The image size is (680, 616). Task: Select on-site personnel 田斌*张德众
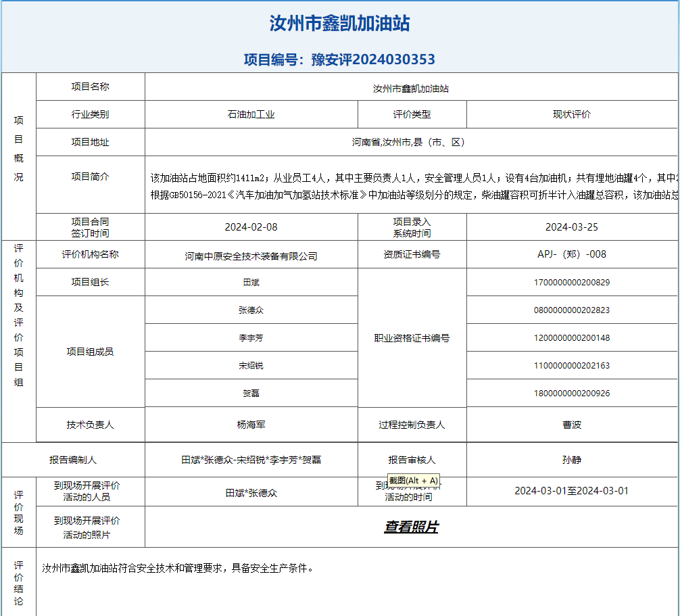click(x=251, y=493)
